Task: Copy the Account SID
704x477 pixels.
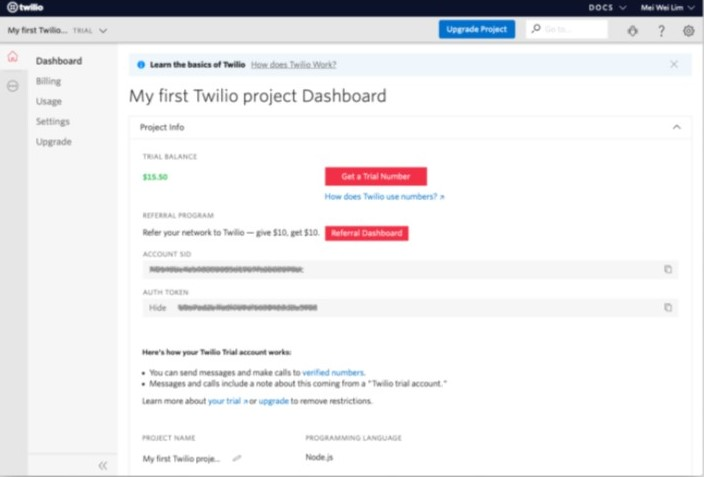Action: 668,269
